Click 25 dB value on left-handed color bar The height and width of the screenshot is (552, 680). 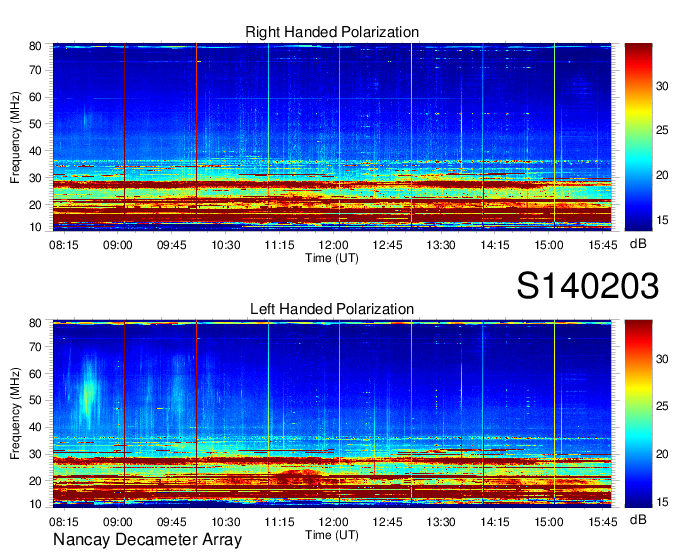[662, 406]
